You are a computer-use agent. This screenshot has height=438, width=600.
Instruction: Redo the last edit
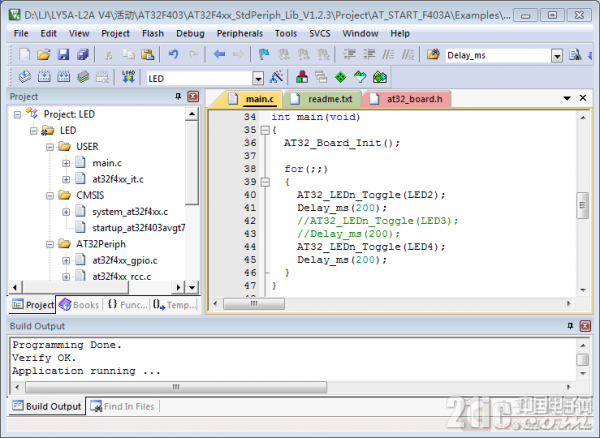click(193, 55)
